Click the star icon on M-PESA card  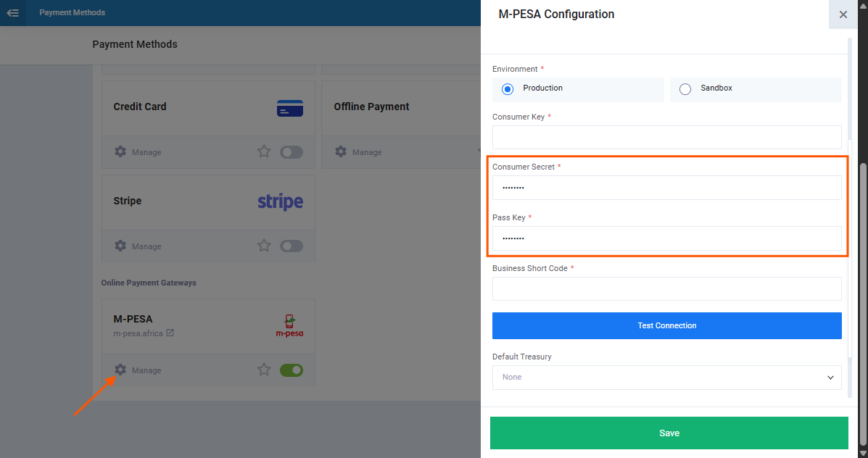point(264,370)
